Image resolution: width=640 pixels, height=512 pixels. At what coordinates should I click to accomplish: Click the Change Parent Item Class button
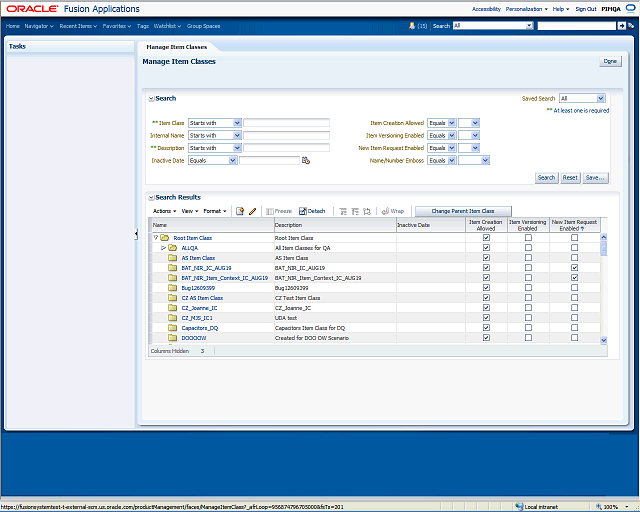pyautogui.click(x=463, y=211)
